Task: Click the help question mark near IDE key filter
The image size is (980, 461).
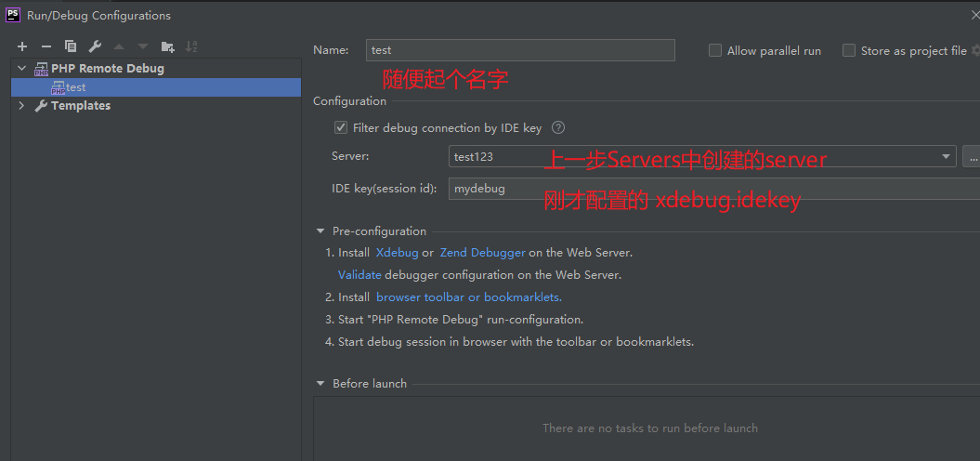Action: pyautogui.click(x=558, y=128)
